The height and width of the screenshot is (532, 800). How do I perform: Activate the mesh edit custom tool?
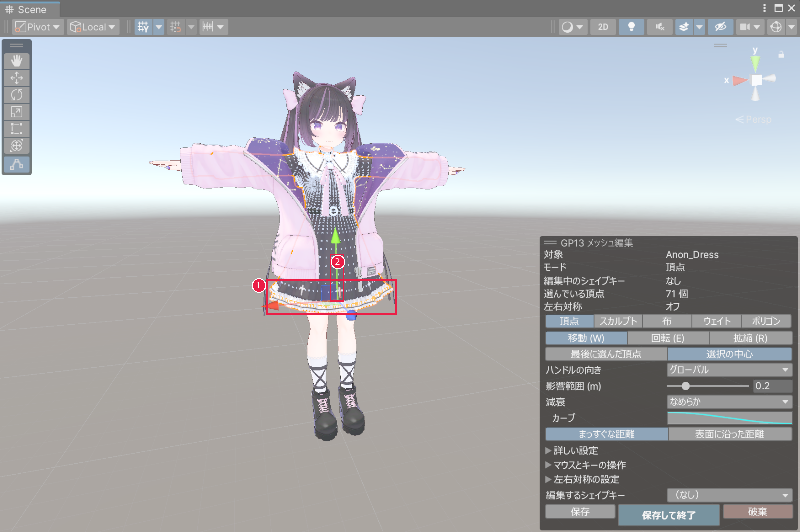(x=17, y=164)
